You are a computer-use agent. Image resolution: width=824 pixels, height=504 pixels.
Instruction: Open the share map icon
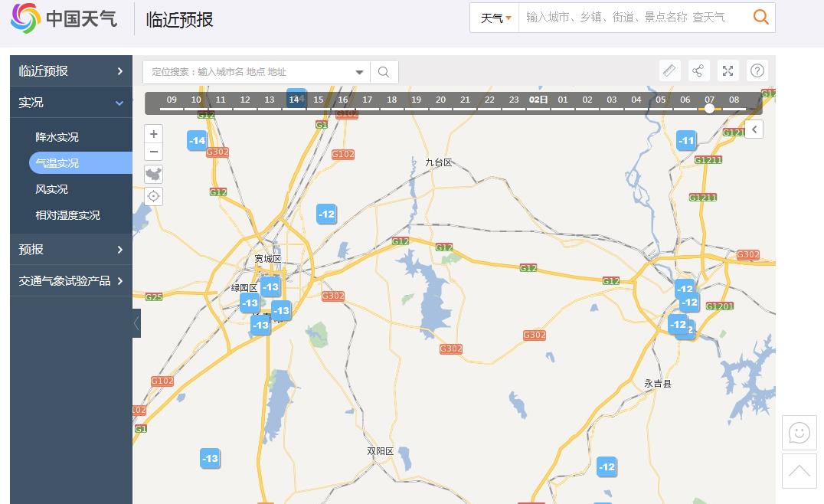[x=698, y=70]
